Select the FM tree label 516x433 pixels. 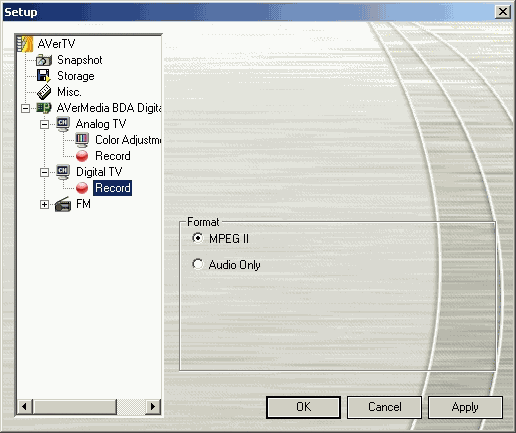83,204
